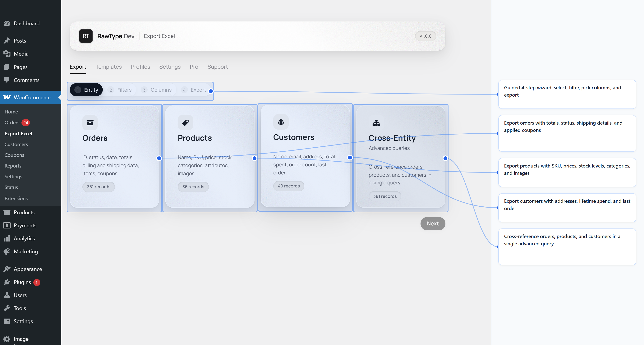Click the Pages icon in sidebar
Image resolution: width=644 pixels, height=345 pixels.
(7, 67)
